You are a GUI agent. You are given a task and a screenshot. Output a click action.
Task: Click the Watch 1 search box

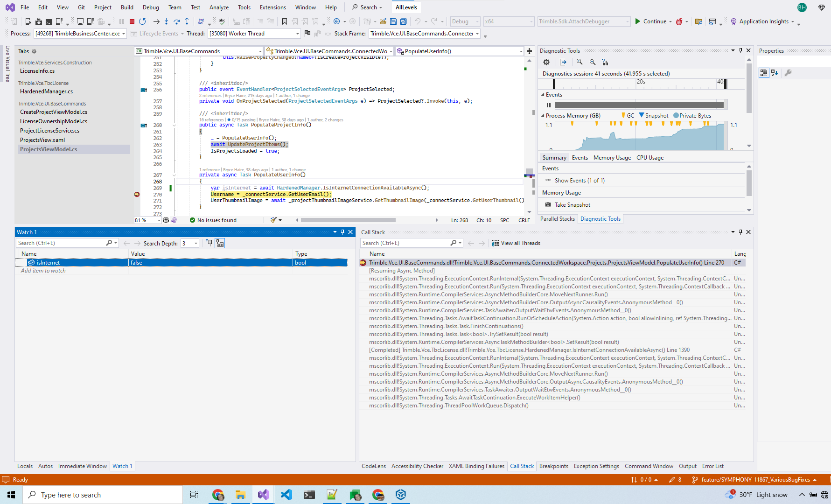[61, 243]
